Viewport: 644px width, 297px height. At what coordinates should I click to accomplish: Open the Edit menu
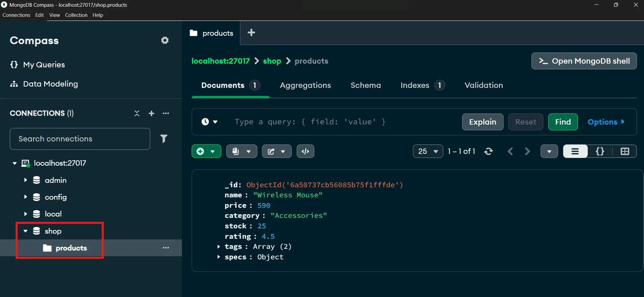(39, 15)
